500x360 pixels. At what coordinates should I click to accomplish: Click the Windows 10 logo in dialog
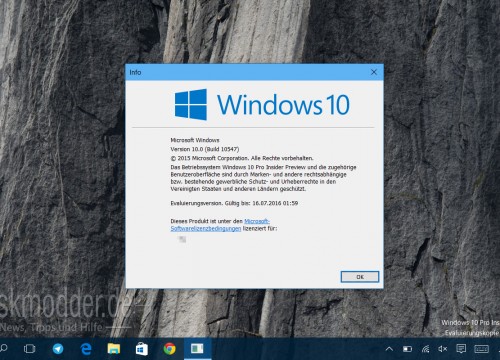(x=262, y=104)
